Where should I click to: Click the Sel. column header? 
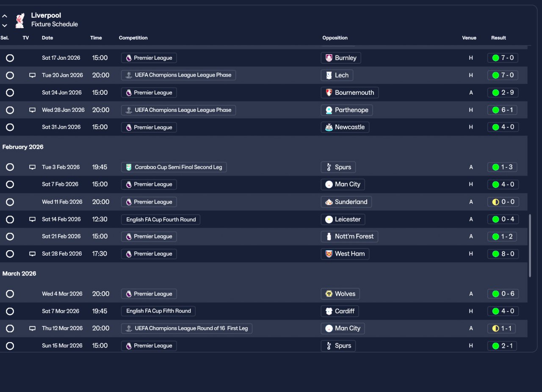(x=5, y=38)
